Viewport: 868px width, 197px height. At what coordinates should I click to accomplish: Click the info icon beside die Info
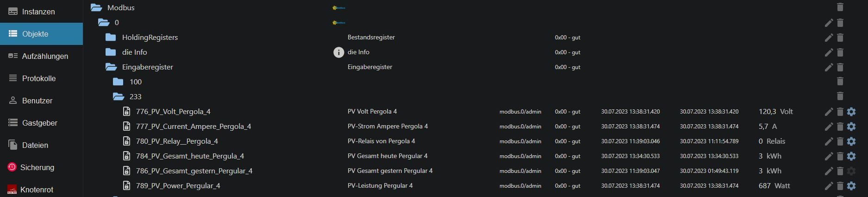point(338,52)
